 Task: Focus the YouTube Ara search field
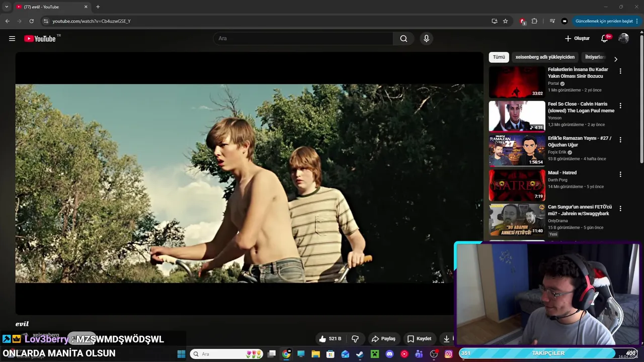[x=304, y=39]
